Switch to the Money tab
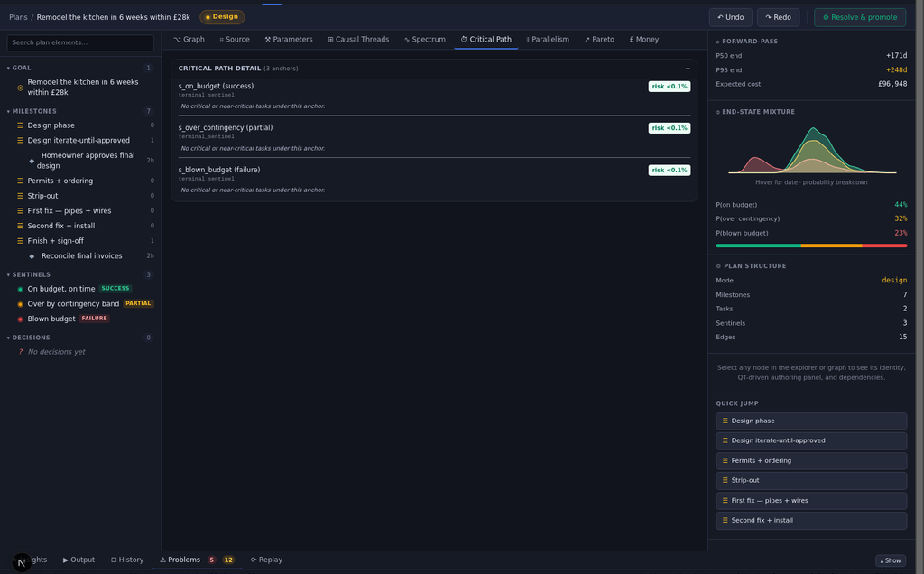This screenshot has width=924, height=574. [x=643, y=40]
